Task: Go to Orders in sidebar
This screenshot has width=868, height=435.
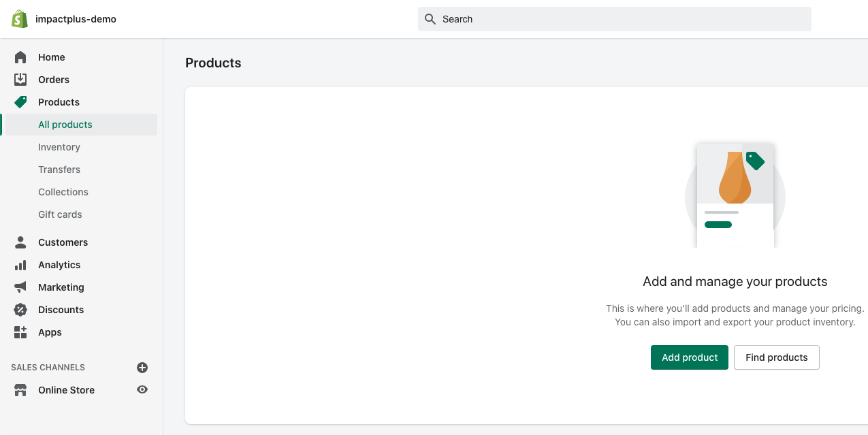Action: (54, 80)
